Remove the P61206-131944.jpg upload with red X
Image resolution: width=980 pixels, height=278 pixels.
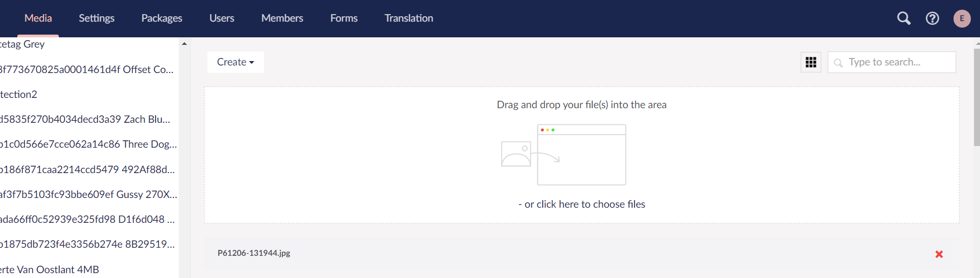click(939, 254)
